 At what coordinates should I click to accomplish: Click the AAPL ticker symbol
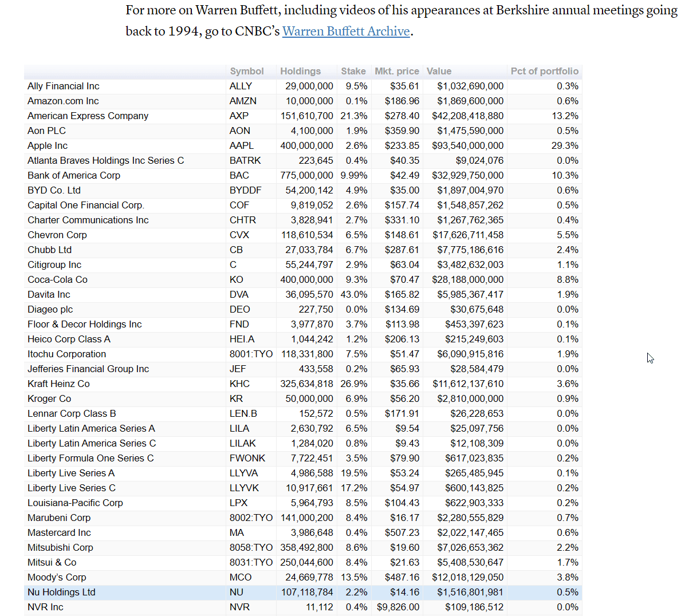242,146
